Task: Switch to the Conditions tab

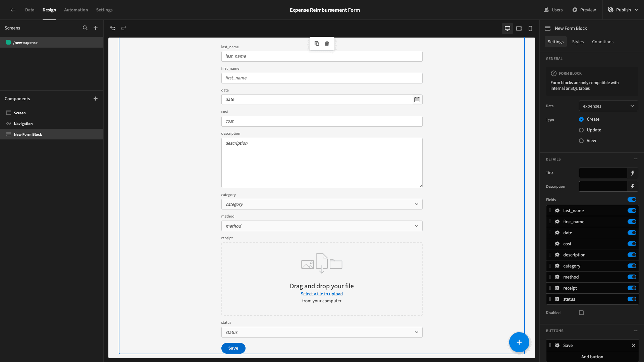Action: (603, 42)
